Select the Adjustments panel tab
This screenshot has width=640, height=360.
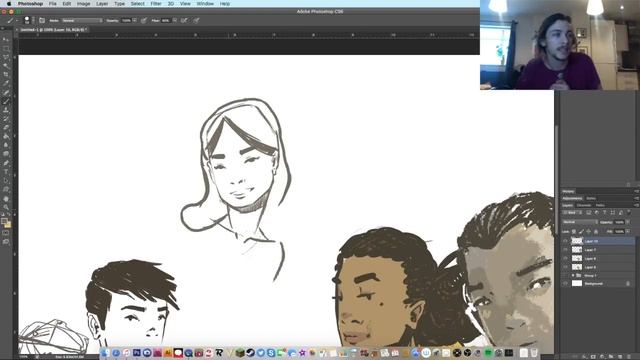572,198
